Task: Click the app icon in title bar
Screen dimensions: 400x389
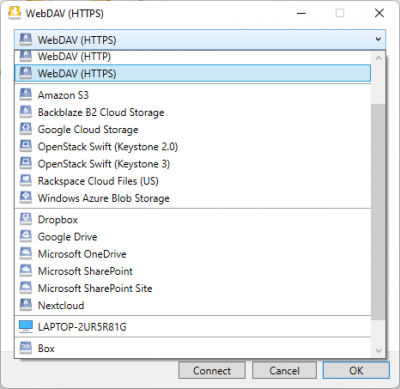Action: point(14,13)
